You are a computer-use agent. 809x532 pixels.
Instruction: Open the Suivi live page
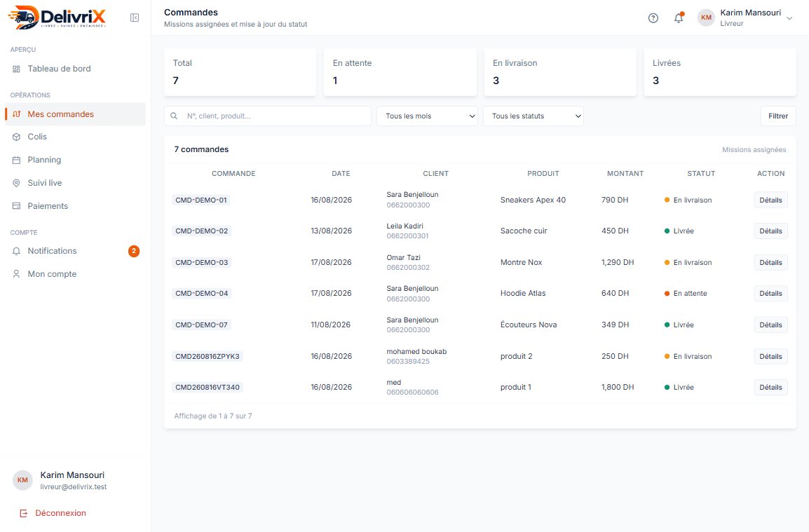click(x=75, y=183)
